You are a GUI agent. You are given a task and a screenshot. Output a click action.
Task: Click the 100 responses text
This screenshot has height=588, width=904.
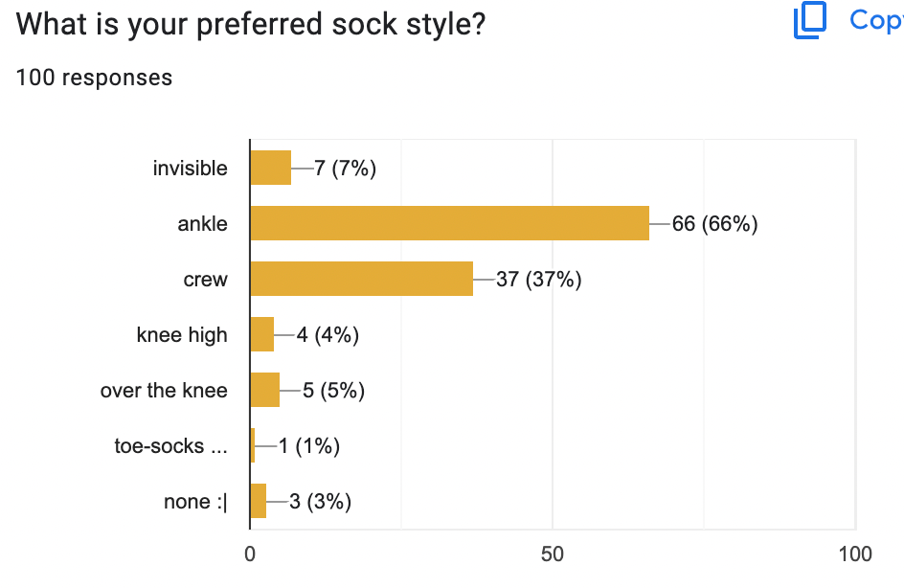tap(94, 78)
